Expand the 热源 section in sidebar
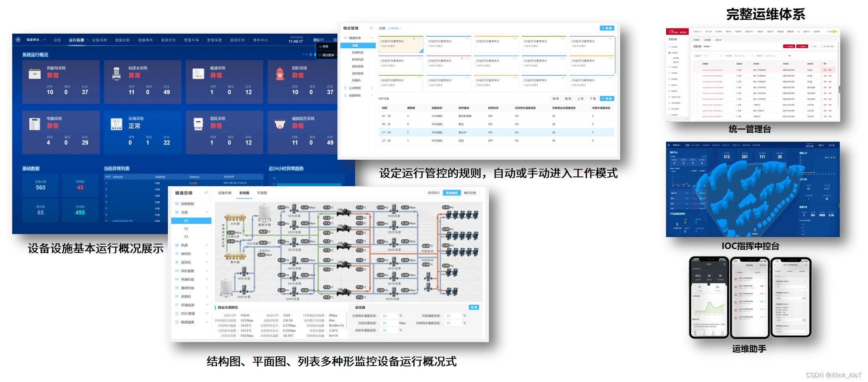This screenshot has height=382, width=868. pos(207,245)
